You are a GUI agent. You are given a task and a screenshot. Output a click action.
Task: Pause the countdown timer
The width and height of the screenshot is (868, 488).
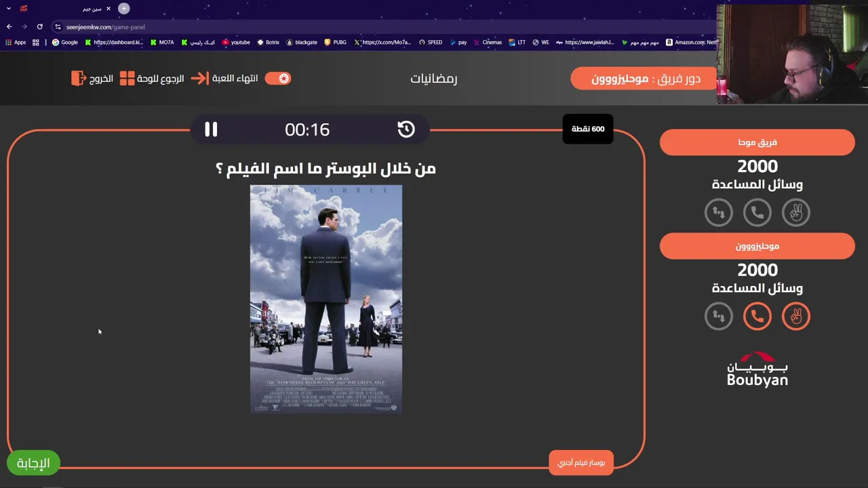(x=211, y=129)
